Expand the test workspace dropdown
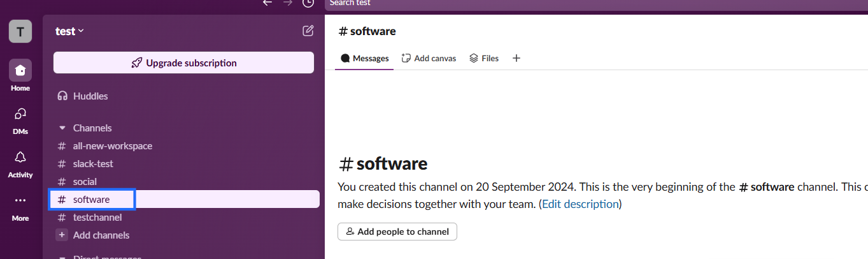The height and width of the screenshot is (259, 868). pos(70,31)
